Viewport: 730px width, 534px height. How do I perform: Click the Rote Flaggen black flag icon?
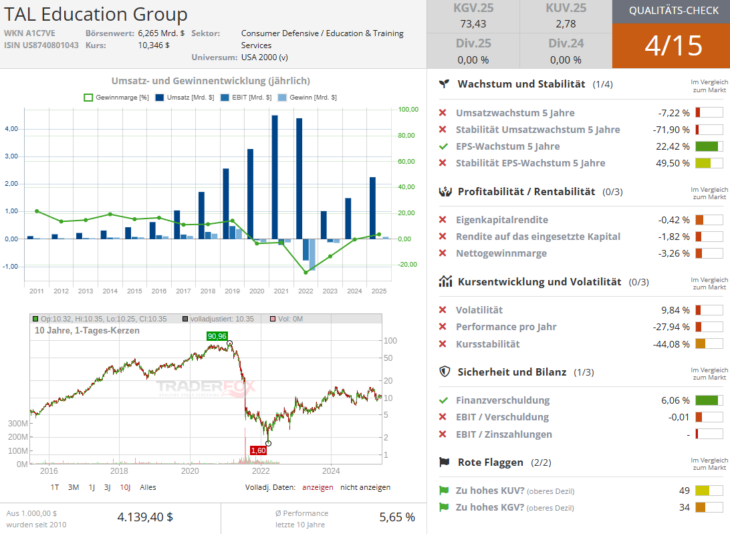445,462
